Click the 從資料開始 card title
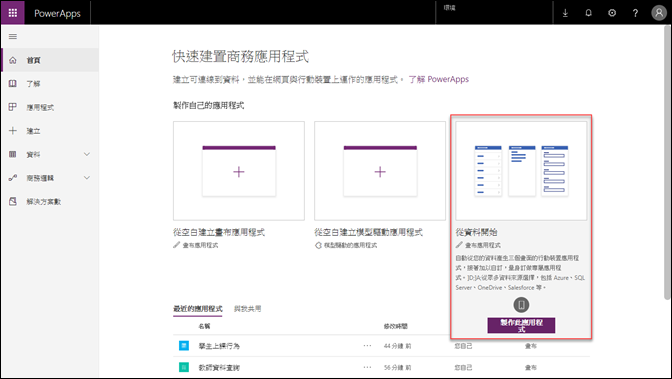672x379 pixels. (x=476, y=232)
